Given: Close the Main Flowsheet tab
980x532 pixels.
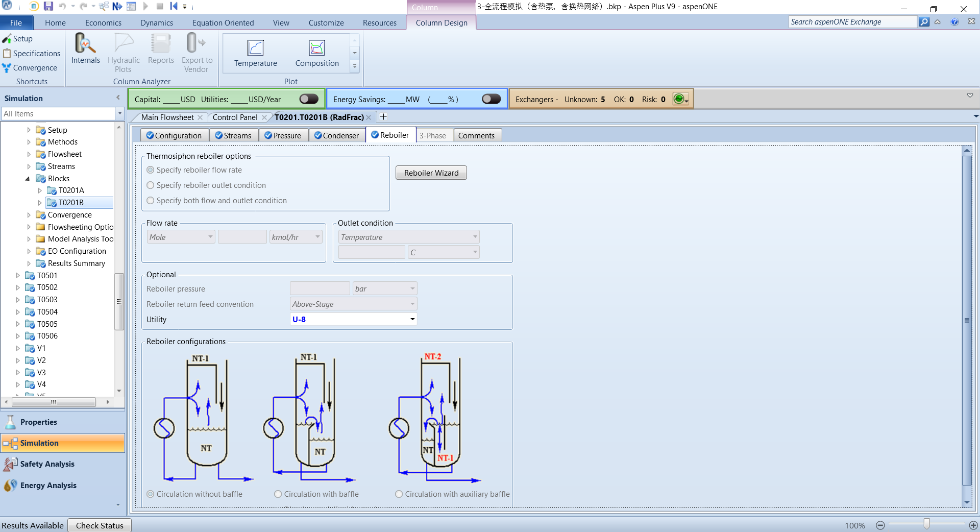Looking at the screenshot, I should point(200,117).
